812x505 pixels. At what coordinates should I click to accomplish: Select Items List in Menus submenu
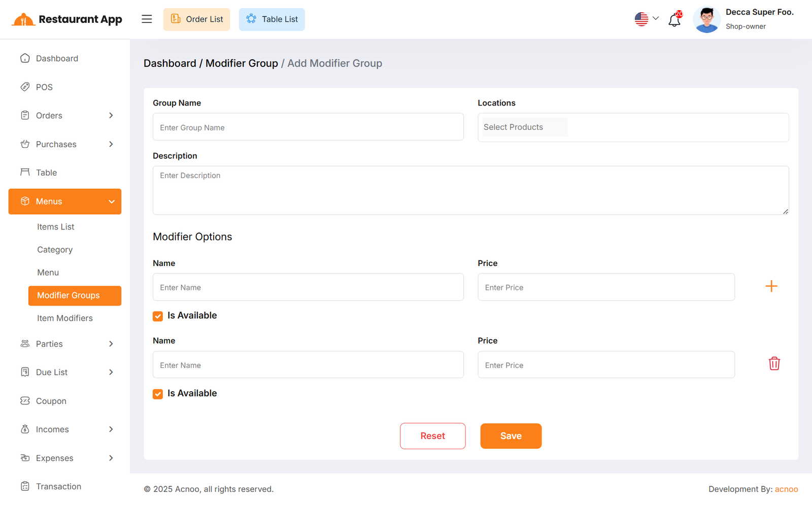click(x=56, y=227)
